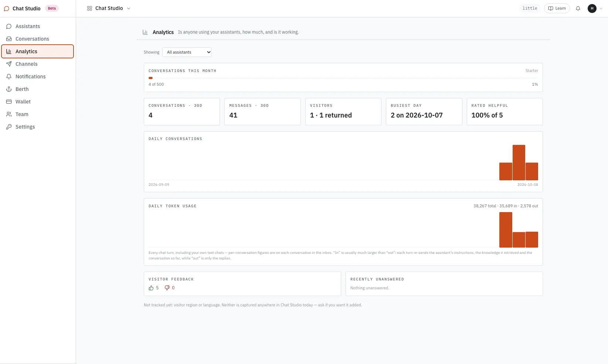Image resolution: width=608 pixels, height=364 pixels.
Task: Click the Chat Studio logo icon
Action: click(x=7, y=8)
